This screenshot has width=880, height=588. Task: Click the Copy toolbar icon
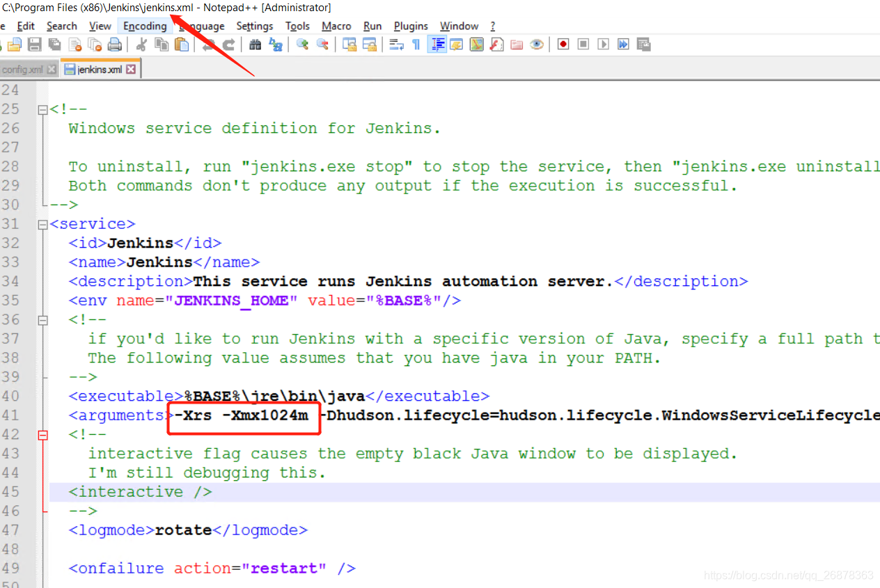162,45
